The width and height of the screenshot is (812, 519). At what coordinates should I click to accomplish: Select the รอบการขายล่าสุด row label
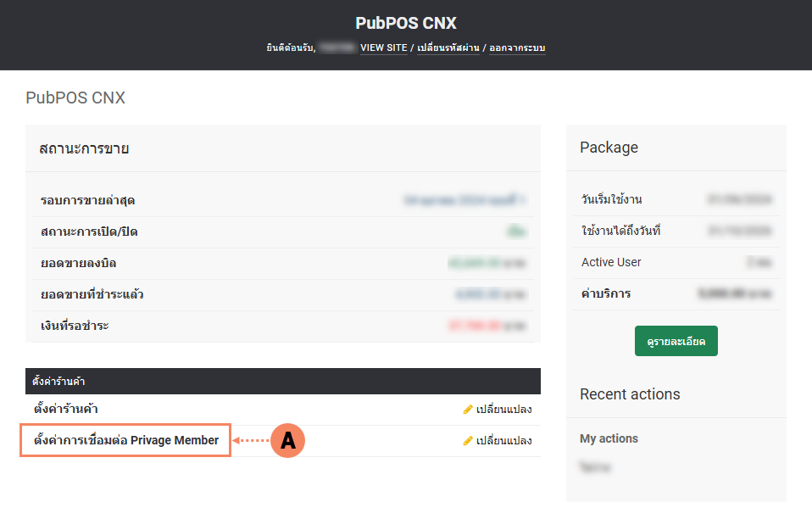pyautogui.click(x=87, y=201)
